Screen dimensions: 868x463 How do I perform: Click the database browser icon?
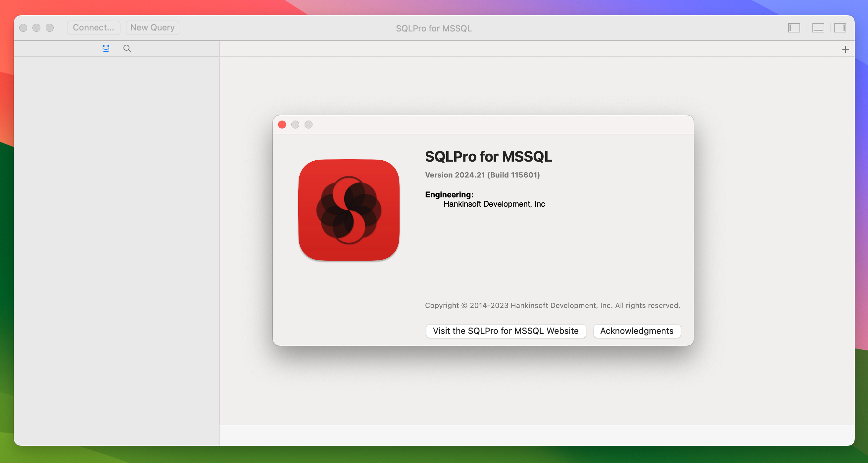106,48
